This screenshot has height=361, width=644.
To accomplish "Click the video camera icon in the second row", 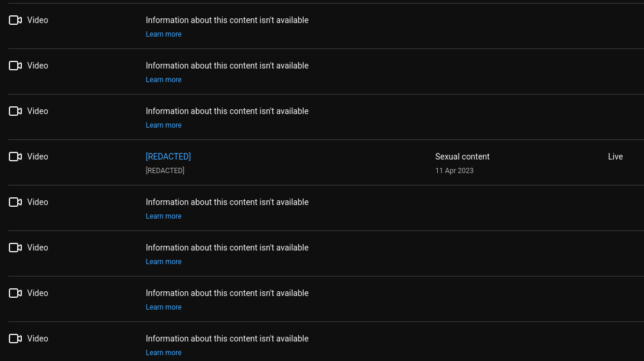I will [x=15, y=66].
